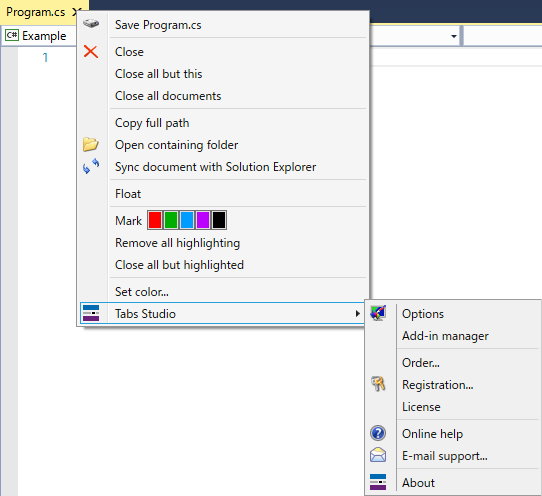This screenshot has height=496, width=542.
Task: Click the red X close icon
Action: tap(91, 52)
